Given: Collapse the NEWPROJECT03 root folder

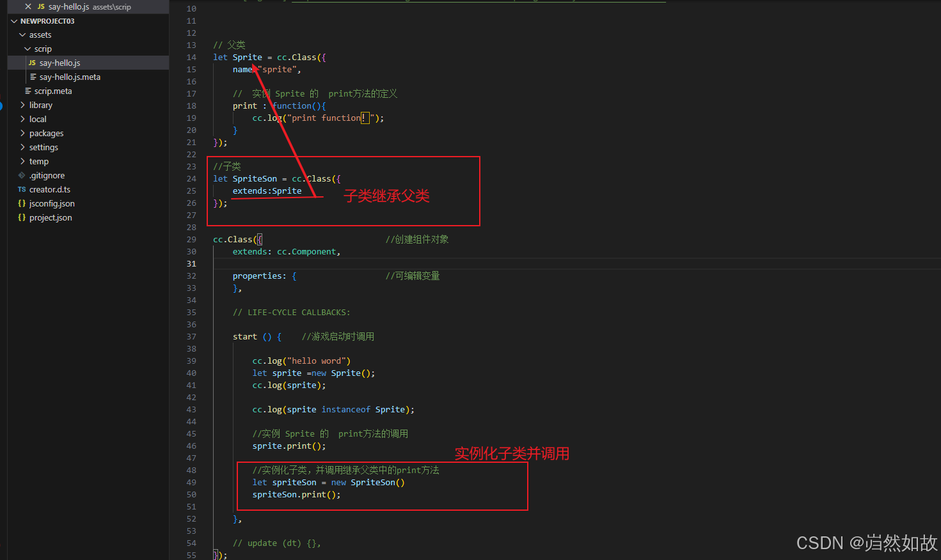Looking at the screenshot, I should coord(14,21).
